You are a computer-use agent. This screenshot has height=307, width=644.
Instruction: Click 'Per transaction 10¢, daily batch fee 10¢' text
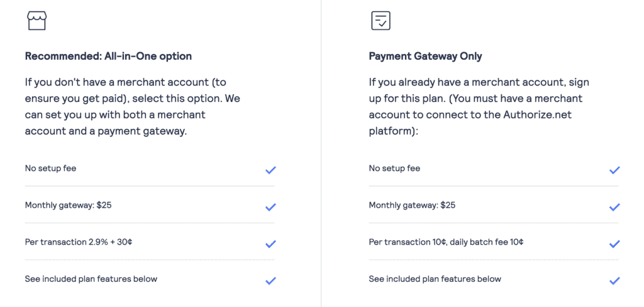446,242
